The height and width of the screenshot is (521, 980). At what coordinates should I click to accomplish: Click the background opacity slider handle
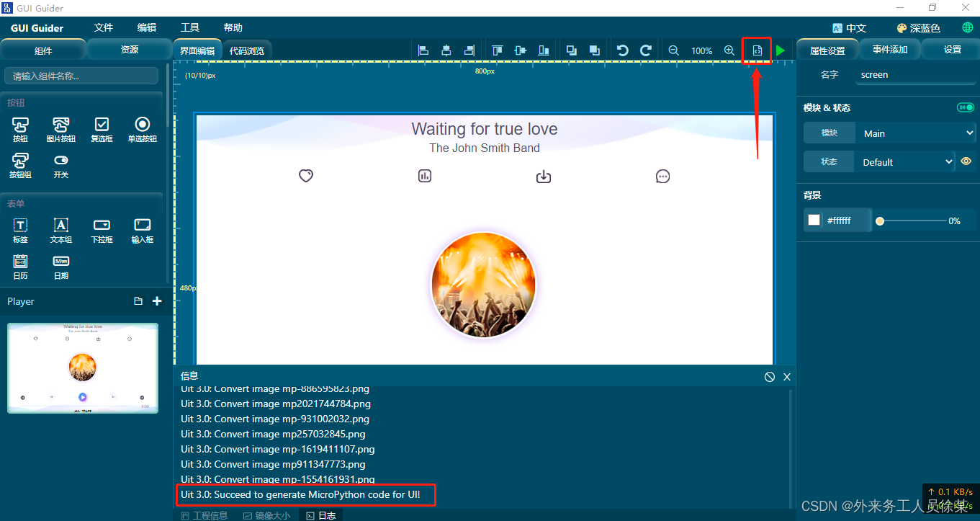(879, 221)
